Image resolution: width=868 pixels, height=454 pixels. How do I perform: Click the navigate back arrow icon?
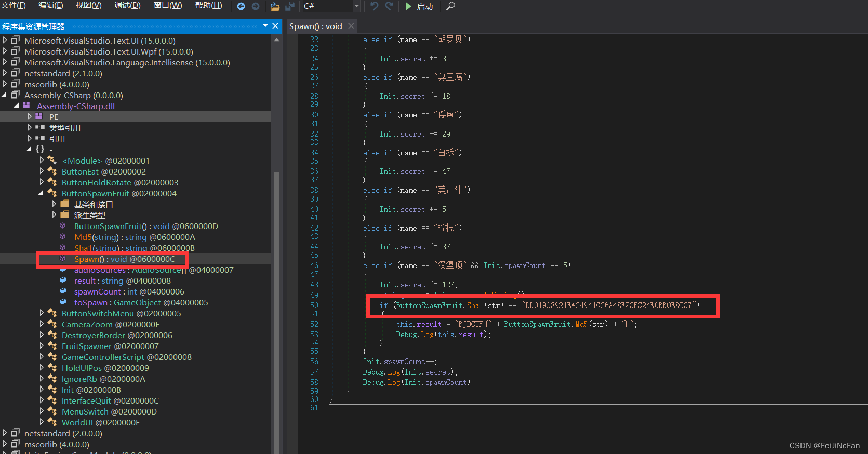(x=241, y=6)
